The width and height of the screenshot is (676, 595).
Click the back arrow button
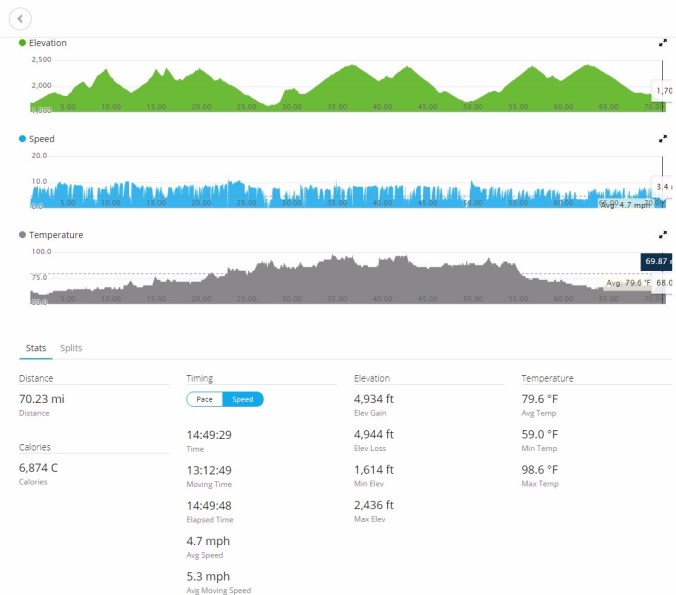[x=19, y=19]
